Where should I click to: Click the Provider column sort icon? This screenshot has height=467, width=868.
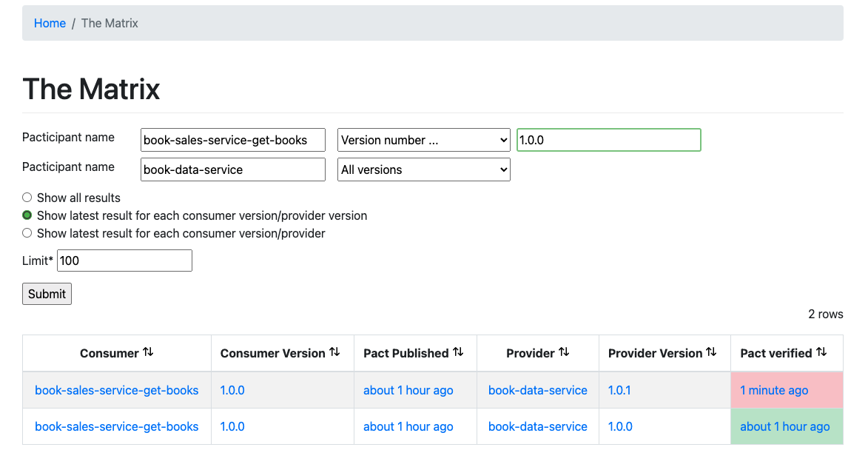(564, 353)
